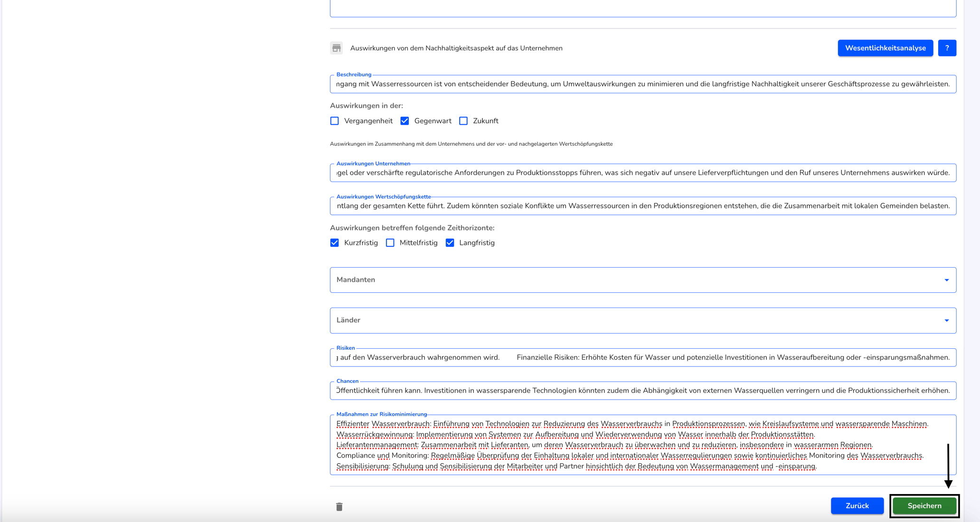Click the heading 'Auswirkungen in der:'
The width and height of the screenshot is (980, 522).
coord(367,106)
